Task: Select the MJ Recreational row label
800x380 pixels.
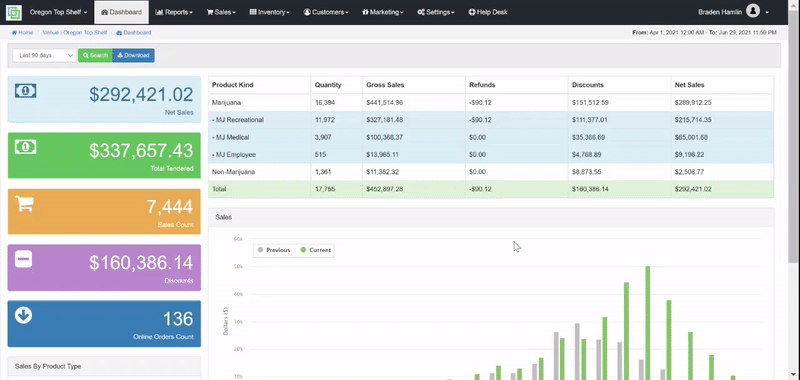Action: pos(238,120)
